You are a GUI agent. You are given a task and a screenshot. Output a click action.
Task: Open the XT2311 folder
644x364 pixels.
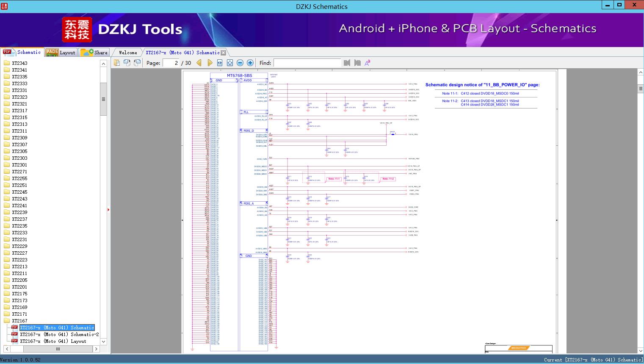(19, 131)
